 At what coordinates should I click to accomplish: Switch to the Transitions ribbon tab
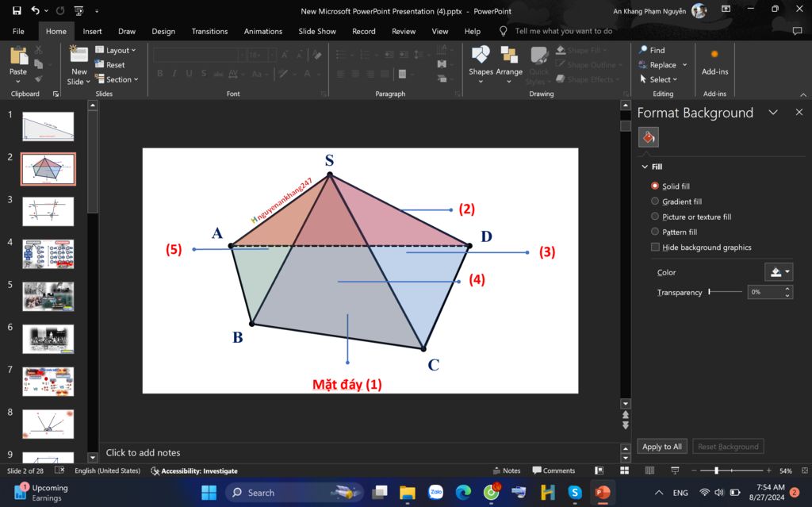coord(209,31)
